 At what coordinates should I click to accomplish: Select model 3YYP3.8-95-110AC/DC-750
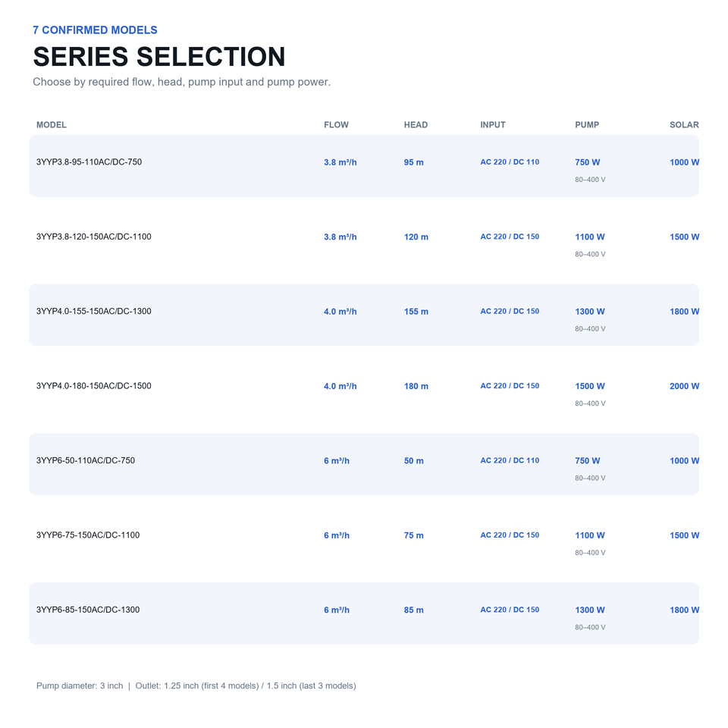pos(364,166)
